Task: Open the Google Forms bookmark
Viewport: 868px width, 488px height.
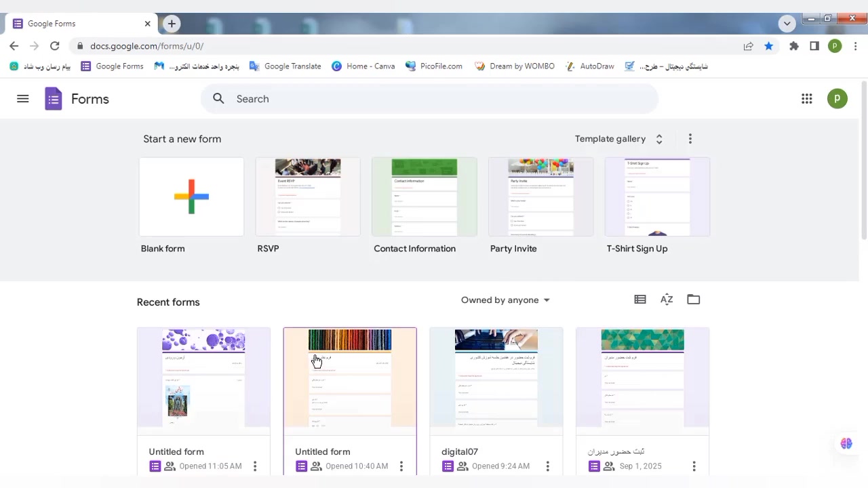Action: (x=112, y=66)
